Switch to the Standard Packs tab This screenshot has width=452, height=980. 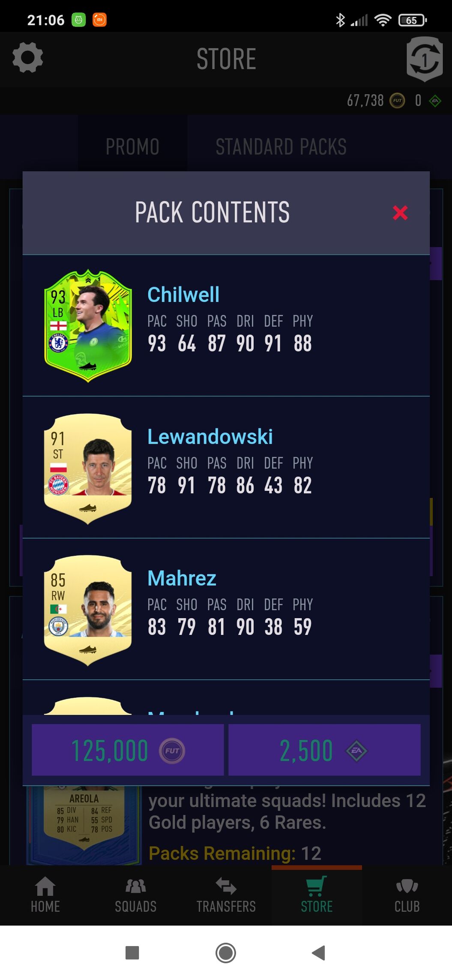tap(281, 147)
